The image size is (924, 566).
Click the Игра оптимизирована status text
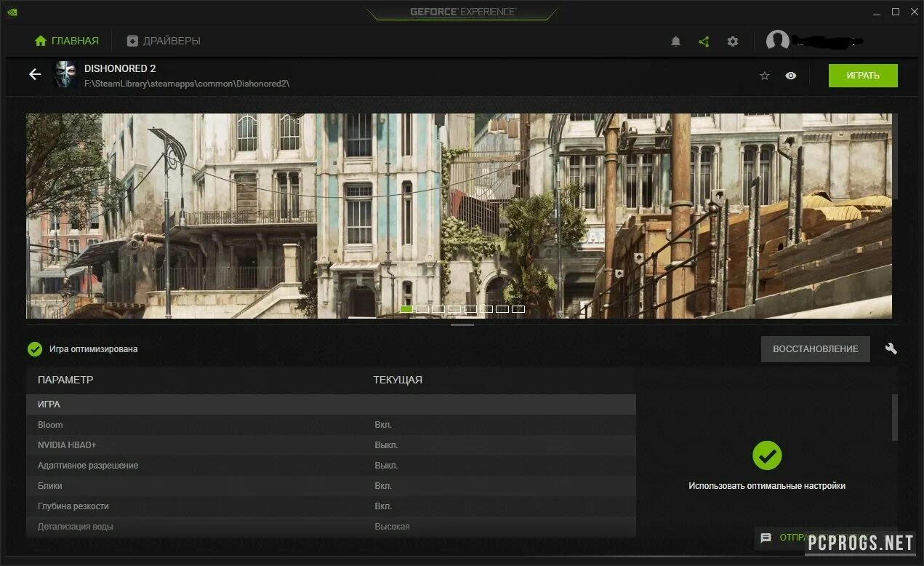(93, 349)
